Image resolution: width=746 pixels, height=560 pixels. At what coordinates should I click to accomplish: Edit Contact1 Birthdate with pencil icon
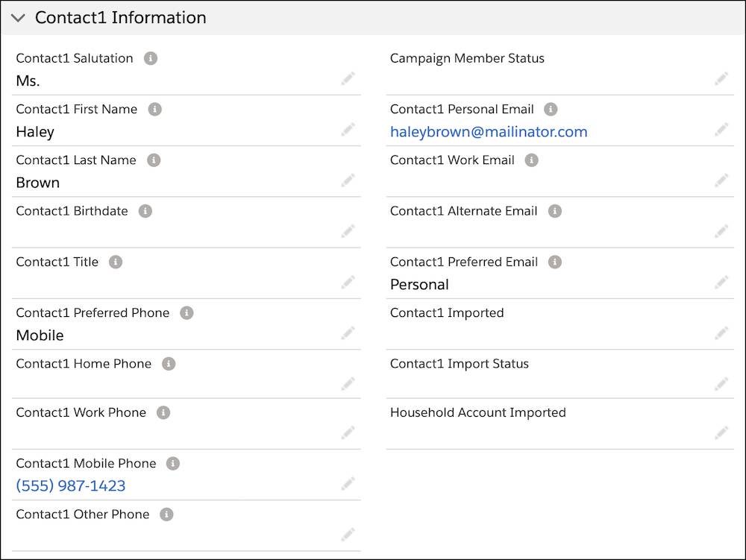pyautogui.click(x=348, y=231)
